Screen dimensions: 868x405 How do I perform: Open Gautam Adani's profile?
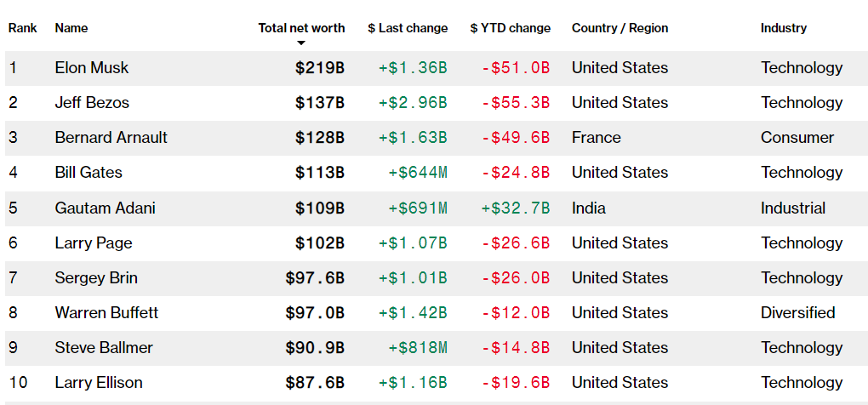pyautogui.click(x=105, y=208)
